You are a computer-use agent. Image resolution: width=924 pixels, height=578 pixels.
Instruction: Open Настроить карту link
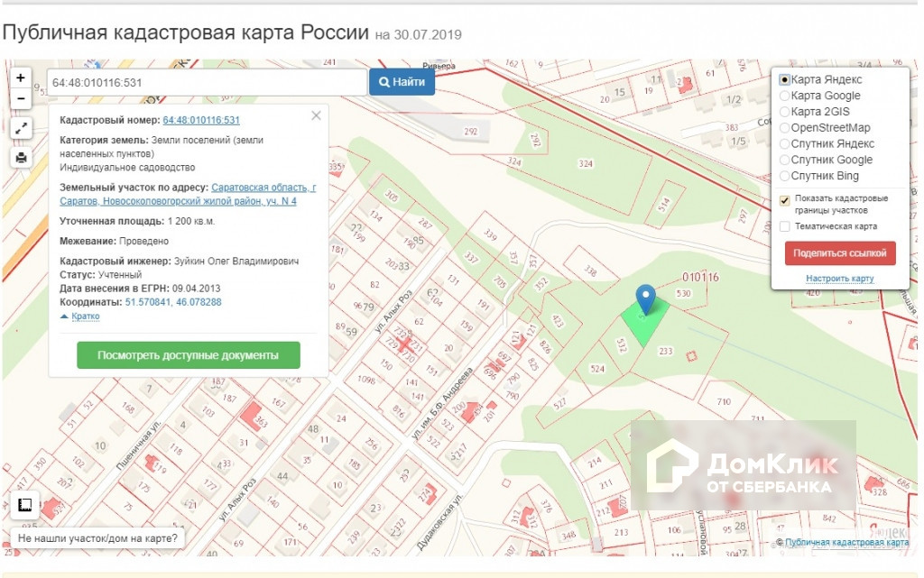[x=840, y=279]
